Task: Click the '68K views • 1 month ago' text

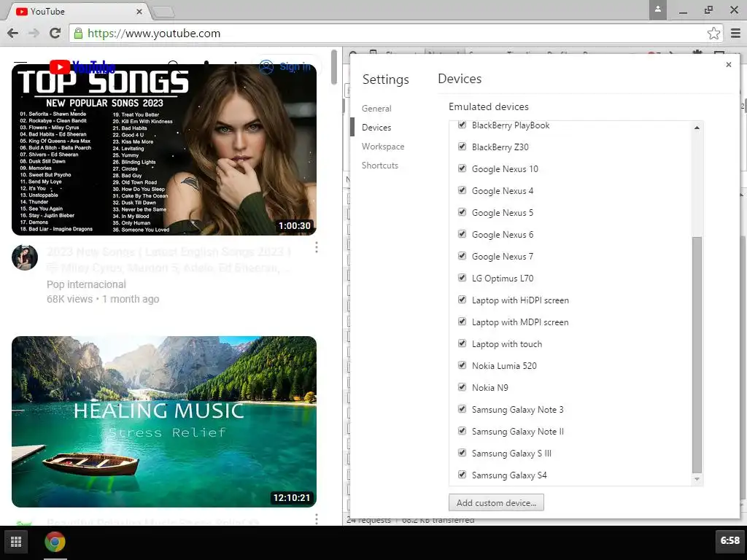Action: 103,299
